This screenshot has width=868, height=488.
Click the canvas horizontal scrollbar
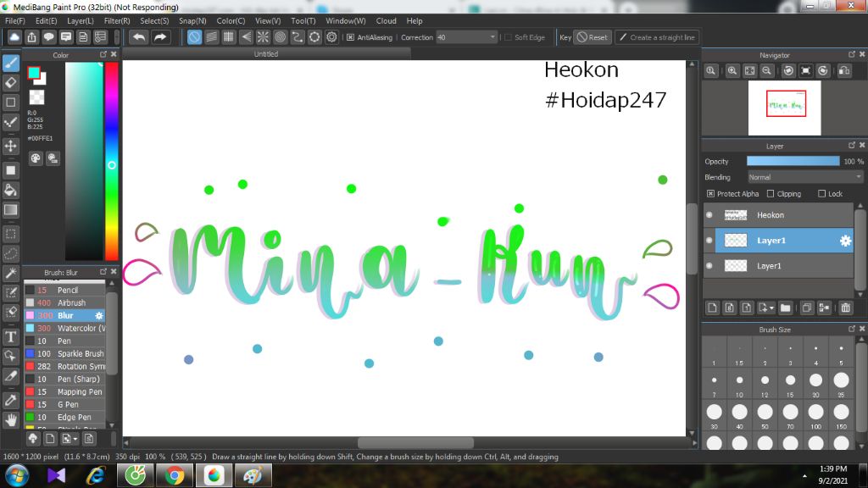pos(415,442)
